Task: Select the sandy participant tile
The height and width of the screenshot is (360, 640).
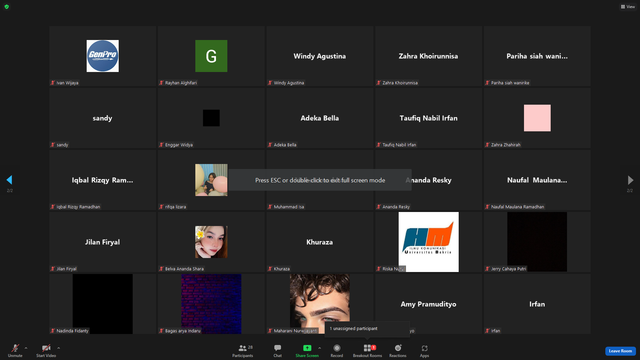Action: 102,118
